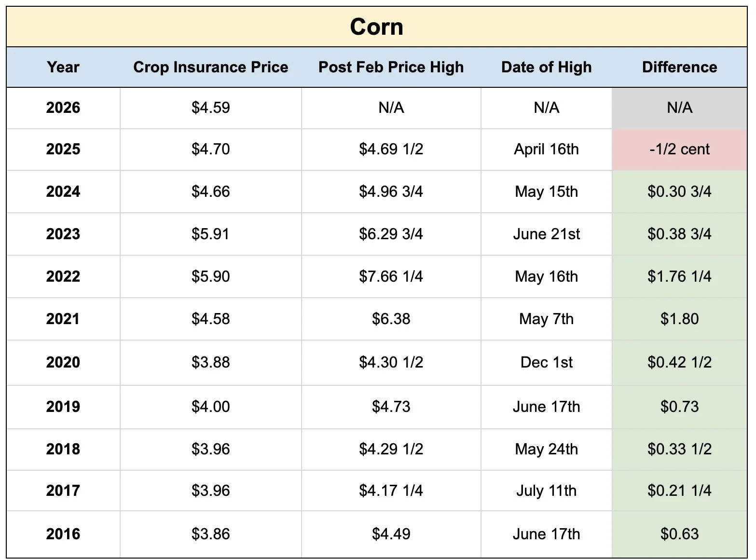
Task: Select the Difference column header
Action: (679, 67)
